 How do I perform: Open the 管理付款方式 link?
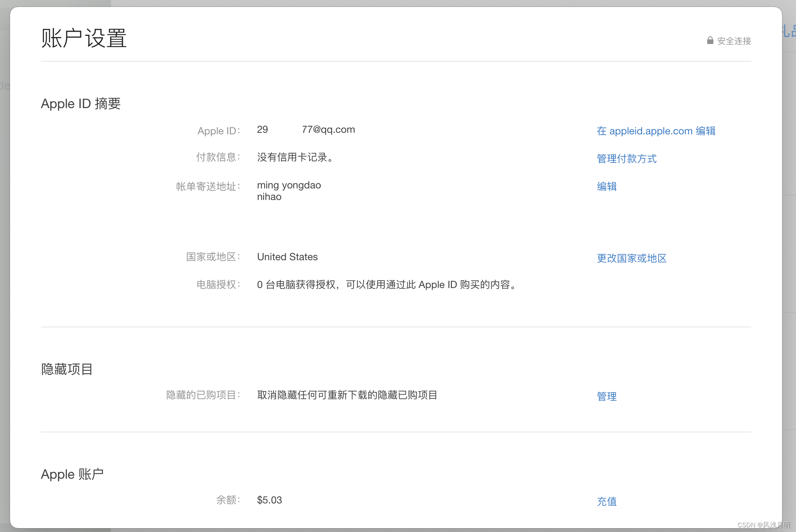tap(627, 159)
